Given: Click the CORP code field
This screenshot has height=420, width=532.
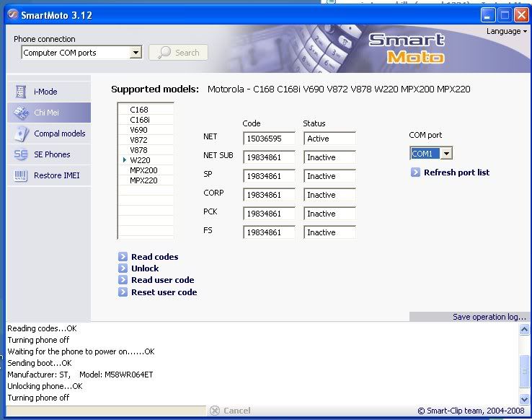Looking at the screenshot, I should tap(269, 195).
